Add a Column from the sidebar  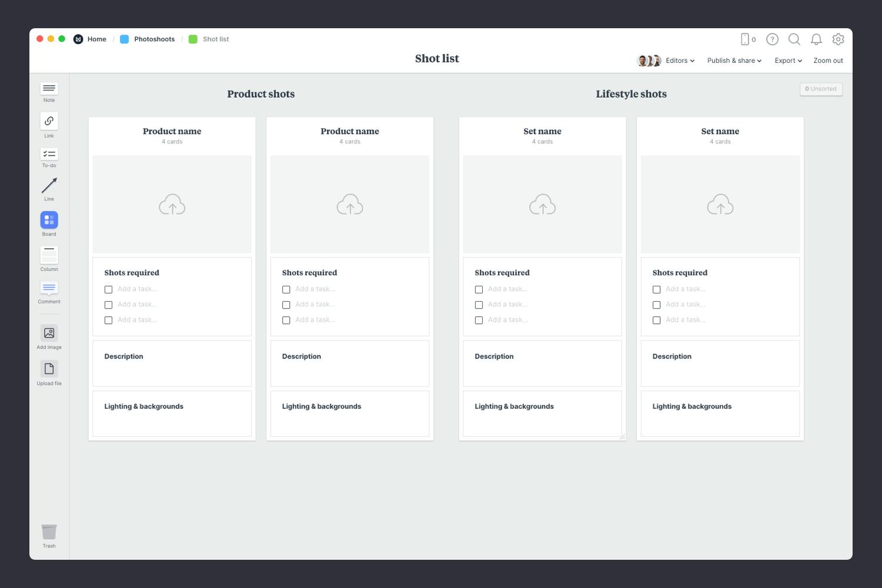point(49,256)
